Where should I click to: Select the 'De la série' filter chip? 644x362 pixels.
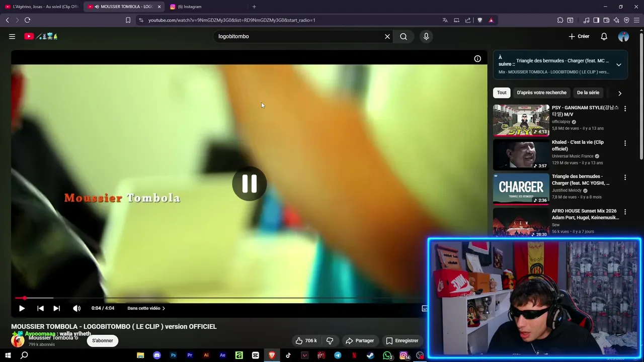[588, 93]
